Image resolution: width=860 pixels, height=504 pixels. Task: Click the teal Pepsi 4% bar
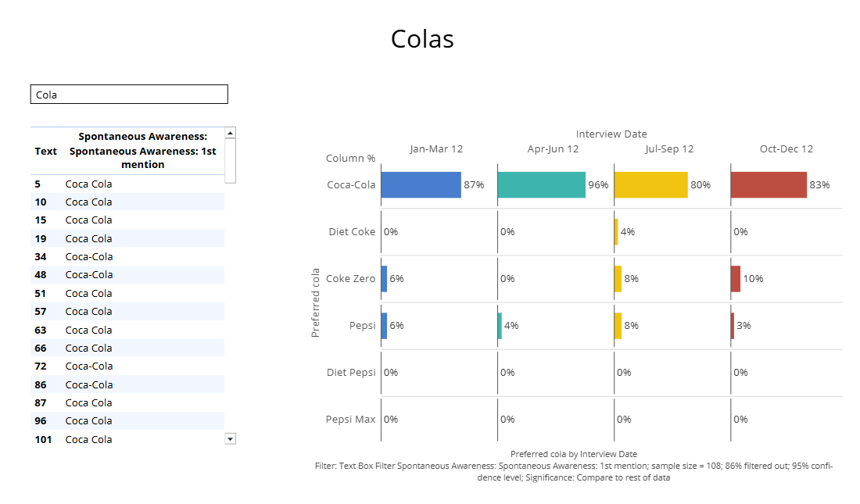pos(500,326)
